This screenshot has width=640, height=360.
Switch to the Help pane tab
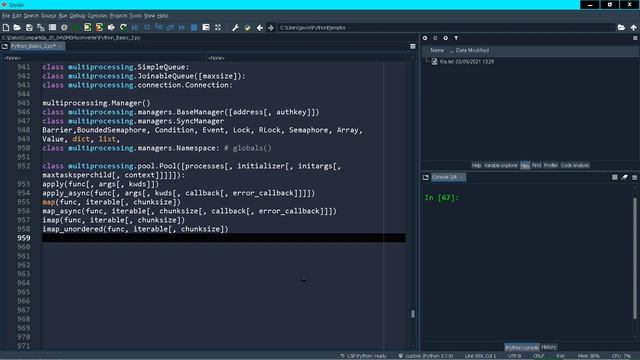click(x=476, y=165)
